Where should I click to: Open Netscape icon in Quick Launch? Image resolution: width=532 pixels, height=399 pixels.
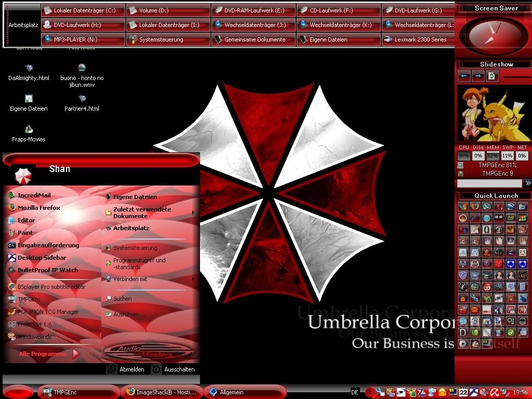[x=486, y=206]
